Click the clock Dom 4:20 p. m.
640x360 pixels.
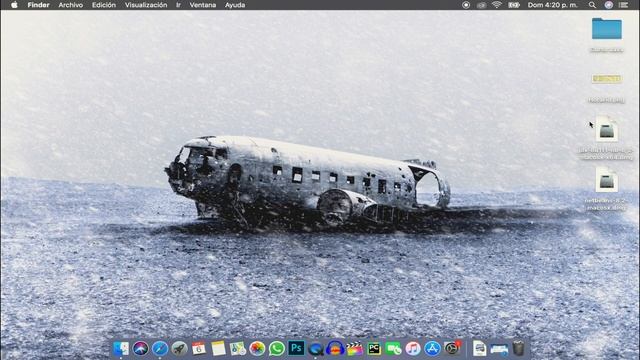(x=552, y=5)
